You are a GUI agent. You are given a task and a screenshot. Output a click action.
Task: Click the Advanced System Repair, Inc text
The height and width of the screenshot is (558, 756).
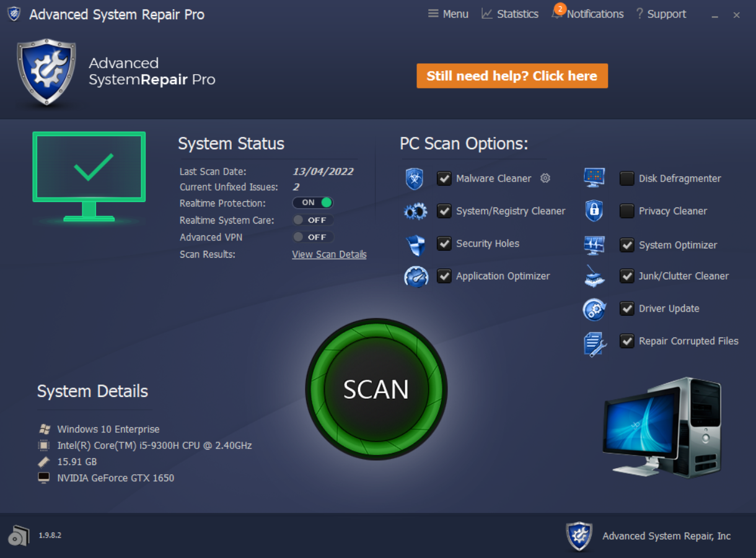[x=667, y=536]
